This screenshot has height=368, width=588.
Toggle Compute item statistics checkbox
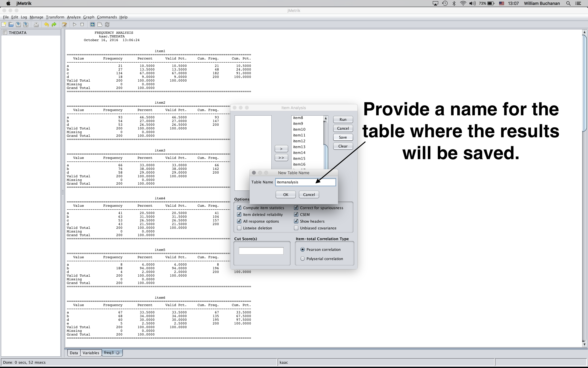point(239,208)
